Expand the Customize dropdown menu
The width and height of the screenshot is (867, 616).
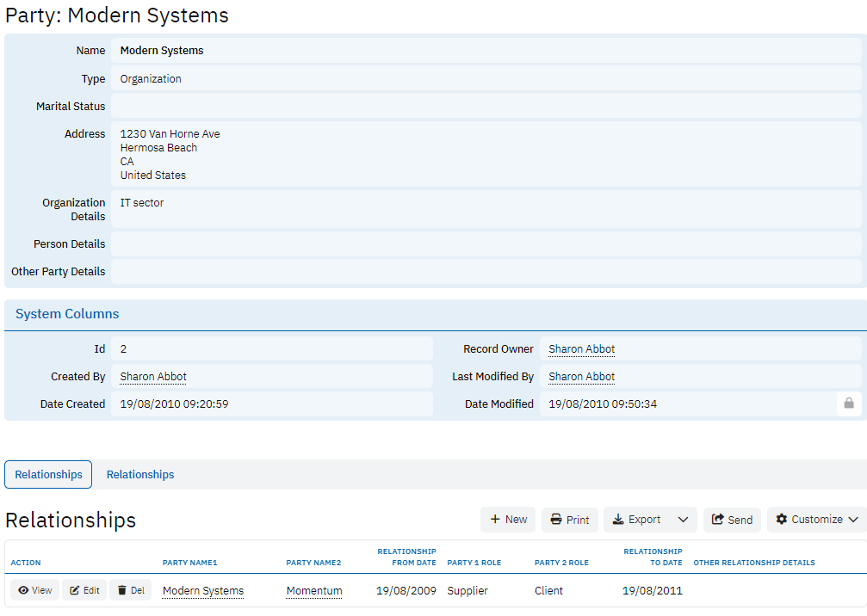(x=816, y=520)
